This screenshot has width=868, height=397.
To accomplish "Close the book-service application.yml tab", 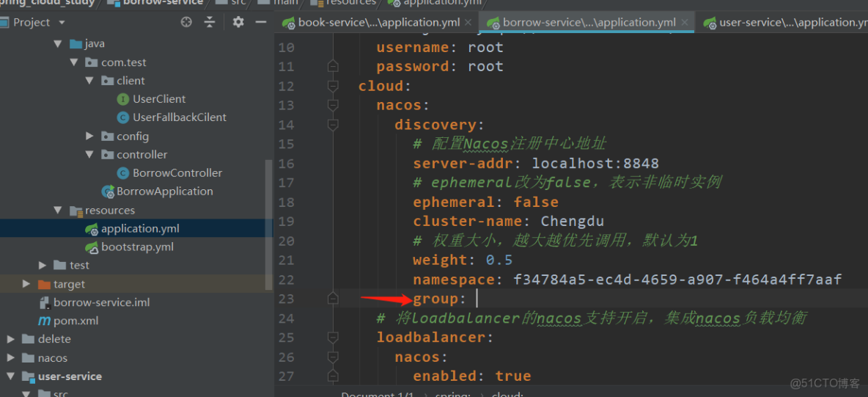I will click(x=468, y=23).
